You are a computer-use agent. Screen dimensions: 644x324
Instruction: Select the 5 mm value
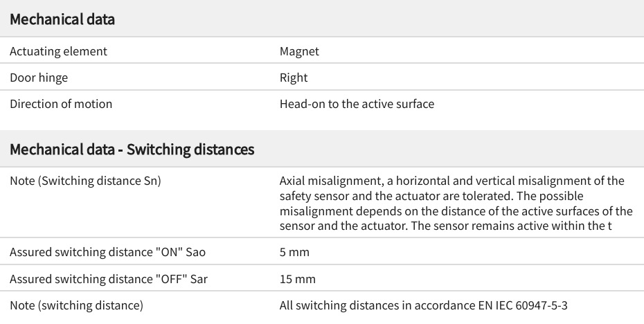[x=294, y=252]
